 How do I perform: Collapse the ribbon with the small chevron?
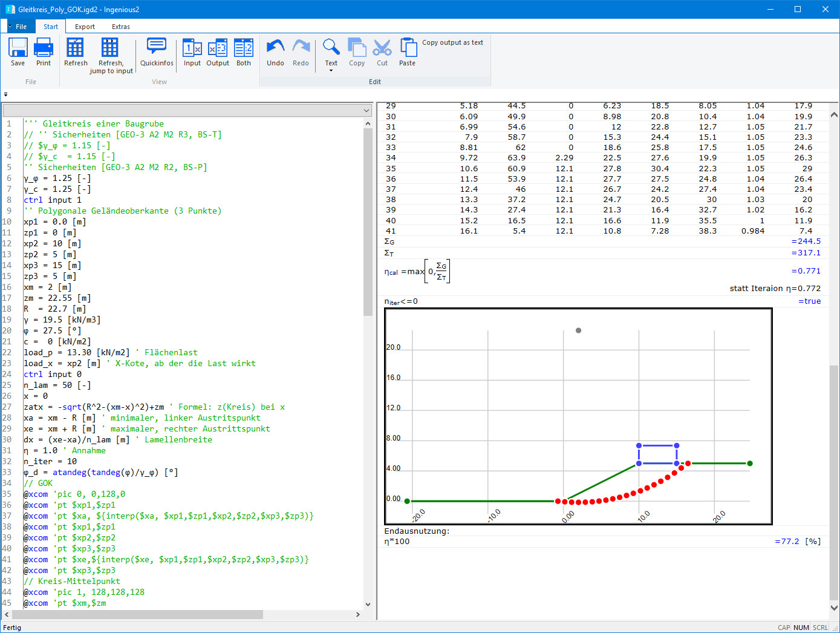[x=5, y=94]
